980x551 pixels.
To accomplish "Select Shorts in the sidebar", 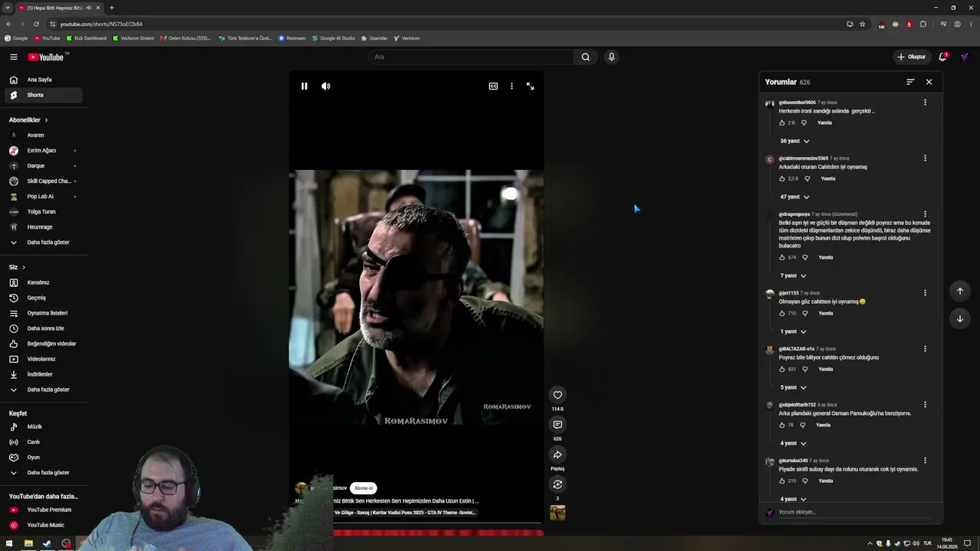I will click(44, 95).
